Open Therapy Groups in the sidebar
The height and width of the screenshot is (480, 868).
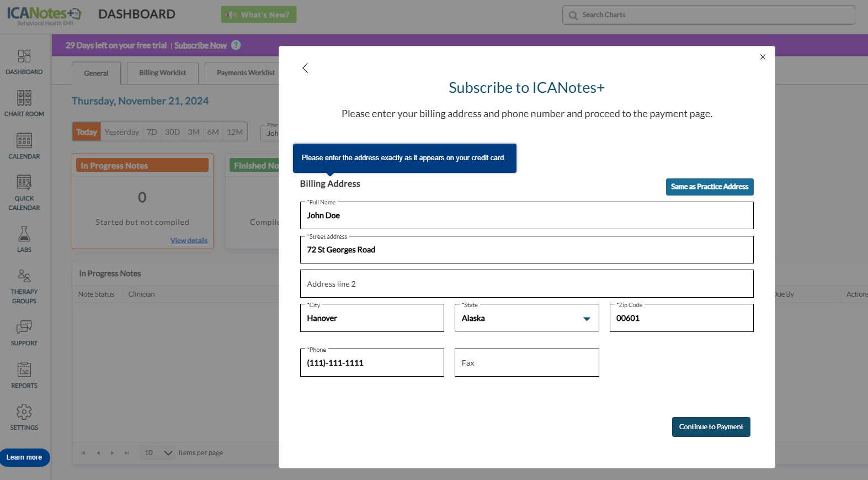[x=24, y=276]
